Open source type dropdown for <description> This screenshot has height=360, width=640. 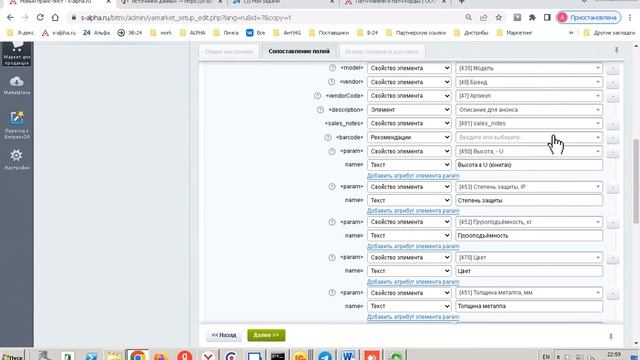click(x=409, y=110)
